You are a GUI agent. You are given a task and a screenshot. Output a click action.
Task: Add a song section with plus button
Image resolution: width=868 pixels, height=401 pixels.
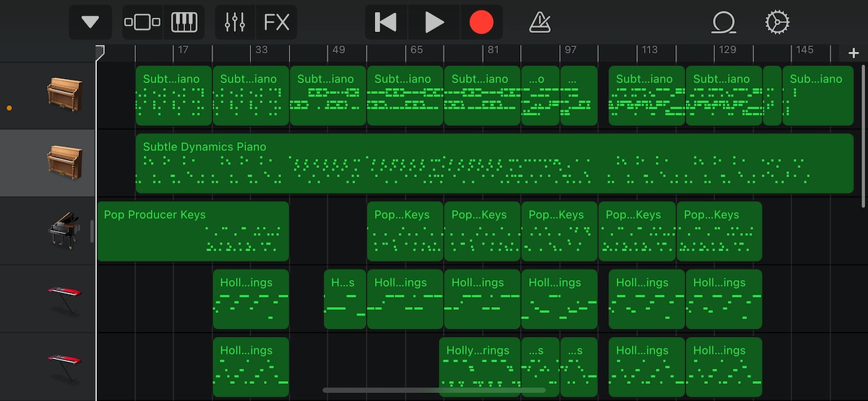point(854,53)
